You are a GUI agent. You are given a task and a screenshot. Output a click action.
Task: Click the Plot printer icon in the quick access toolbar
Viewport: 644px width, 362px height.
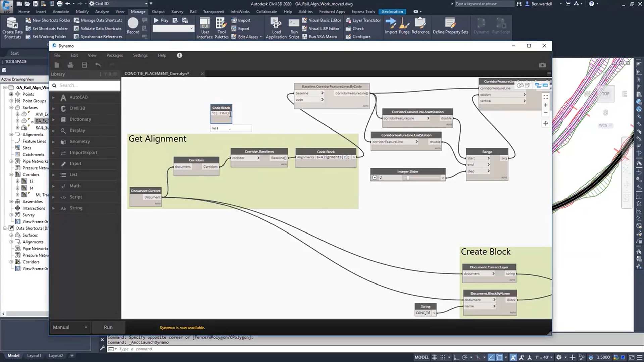[x=59, y=4]
